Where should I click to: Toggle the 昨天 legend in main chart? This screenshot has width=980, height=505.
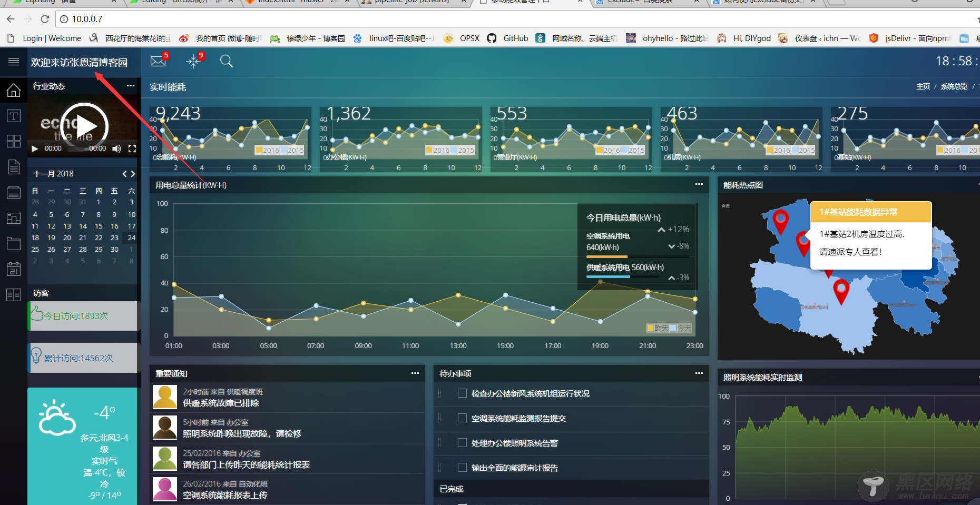[x=658, y=328]
